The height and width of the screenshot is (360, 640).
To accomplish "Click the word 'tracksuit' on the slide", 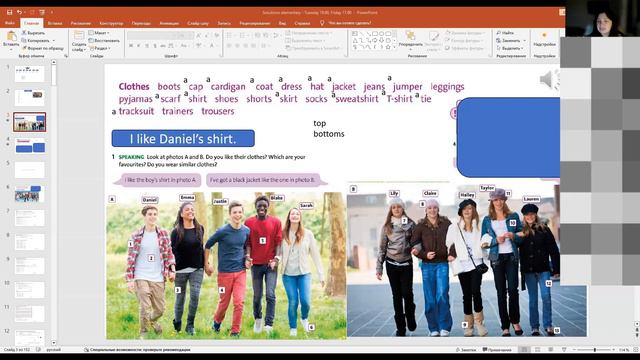I will pos(136,111).
